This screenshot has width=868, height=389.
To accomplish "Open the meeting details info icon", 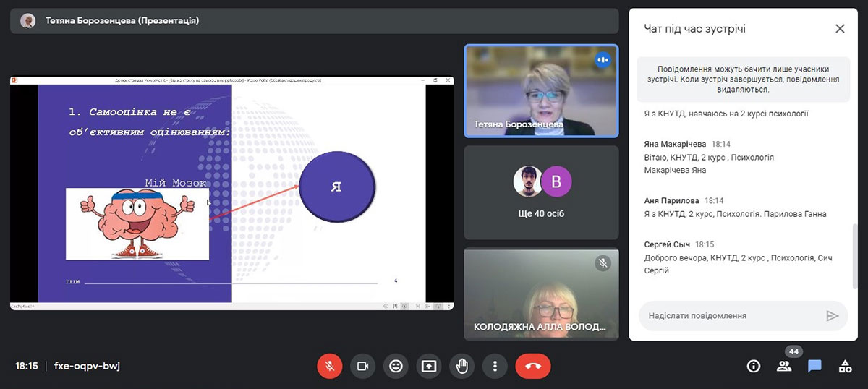I will click(x=754, y=366).
